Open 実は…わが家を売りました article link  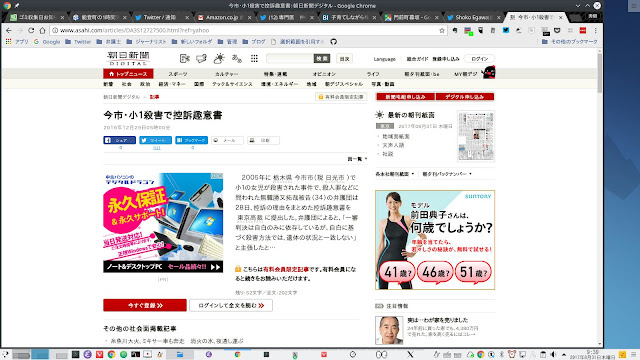(438, 320)
